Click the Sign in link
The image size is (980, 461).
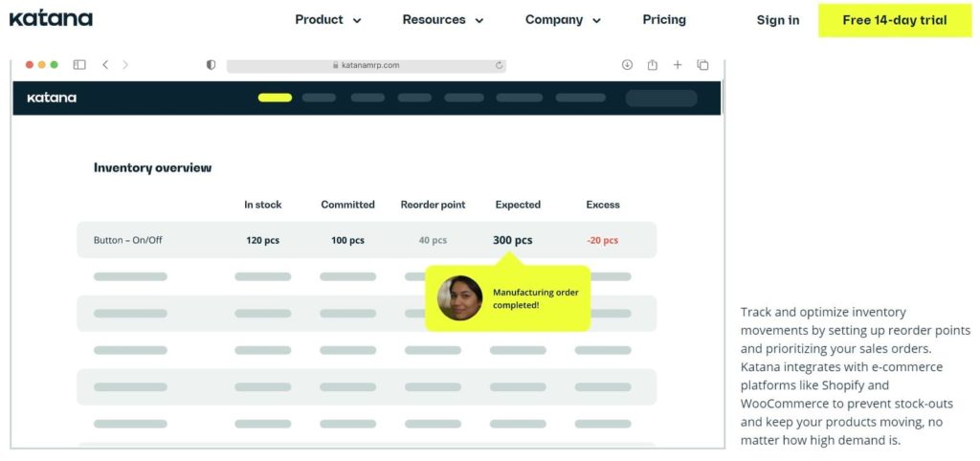(x=777, y=20)
